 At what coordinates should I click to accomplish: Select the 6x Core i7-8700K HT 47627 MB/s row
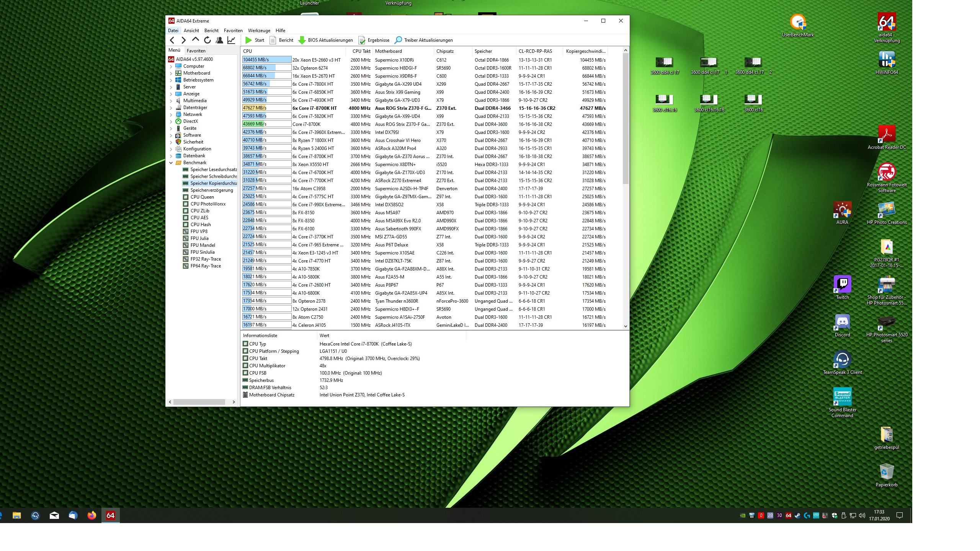(424, 108)
